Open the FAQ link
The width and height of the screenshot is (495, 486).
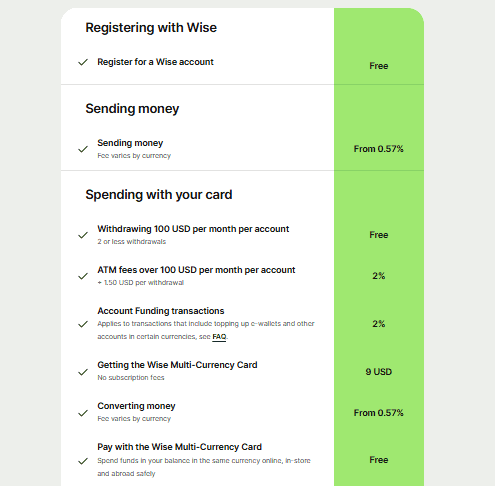[x=219, y=337]
